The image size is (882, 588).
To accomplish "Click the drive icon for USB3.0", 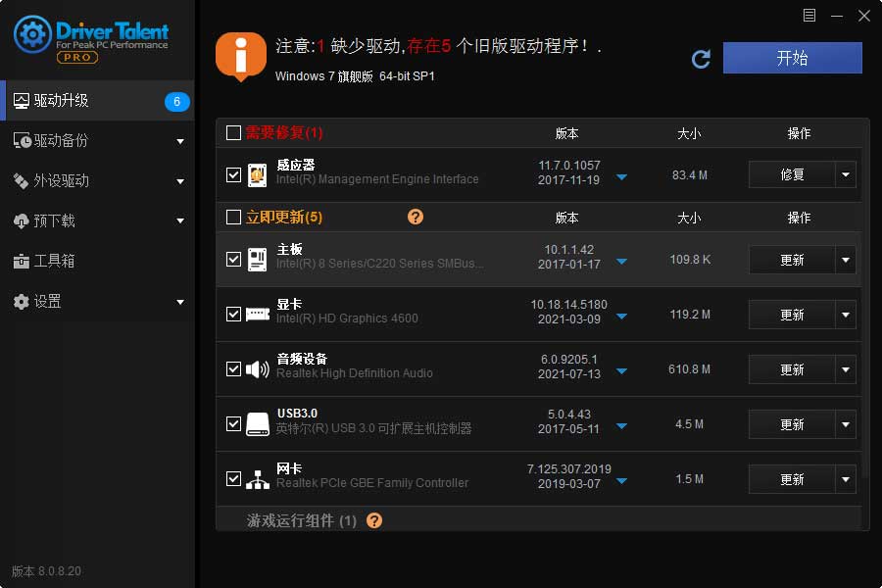I will (x=258, y=424).
